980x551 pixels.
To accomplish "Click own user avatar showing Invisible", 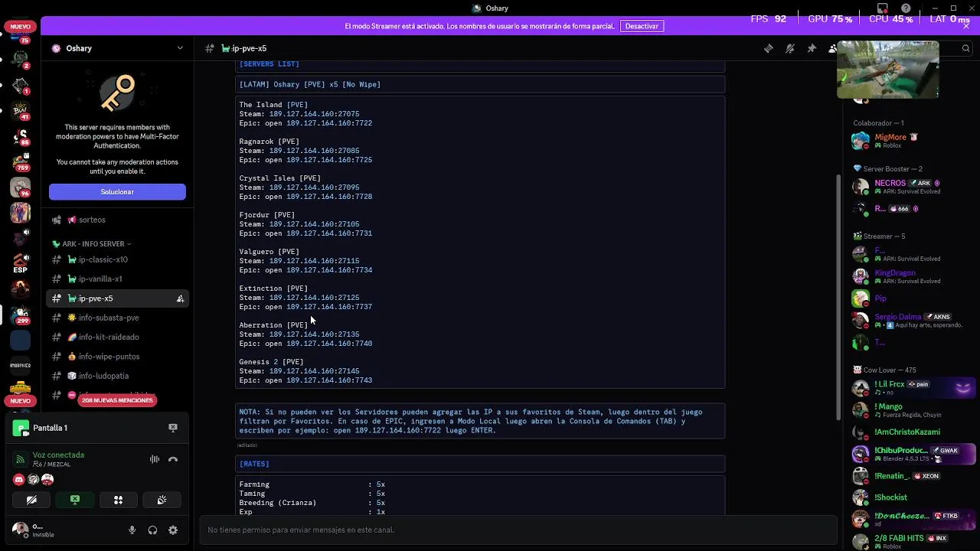I will [x=20, y=530].
